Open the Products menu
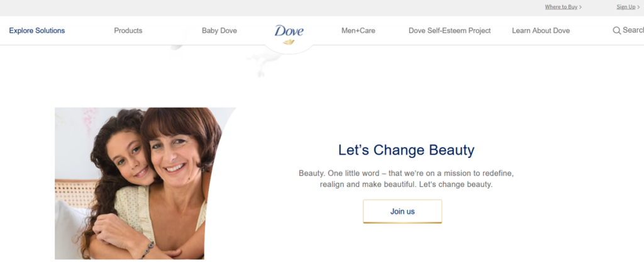Viewport: 644px width, 275px height. (x=128, y=30)
